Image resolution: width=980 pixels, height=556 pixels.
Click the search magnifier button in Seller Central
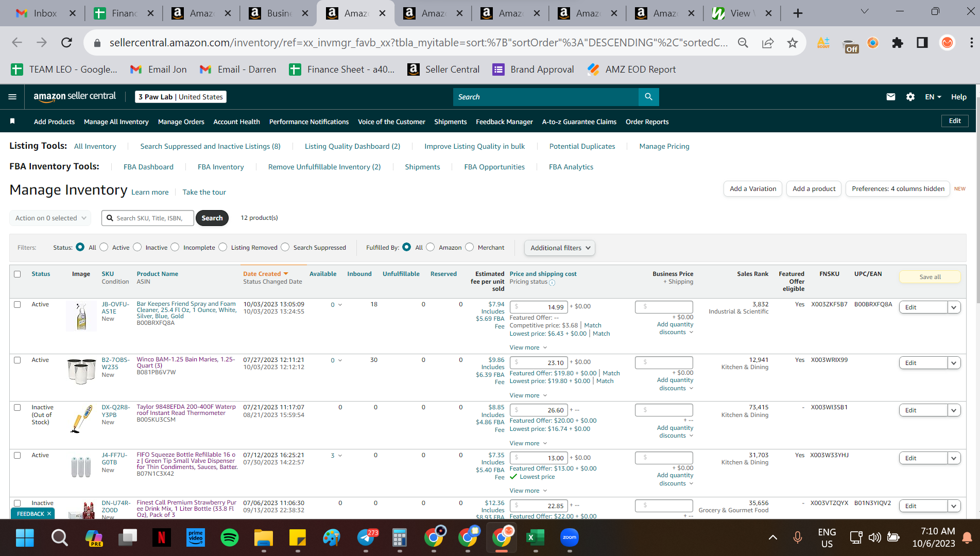pyautogui.click(x=648, y=97)
